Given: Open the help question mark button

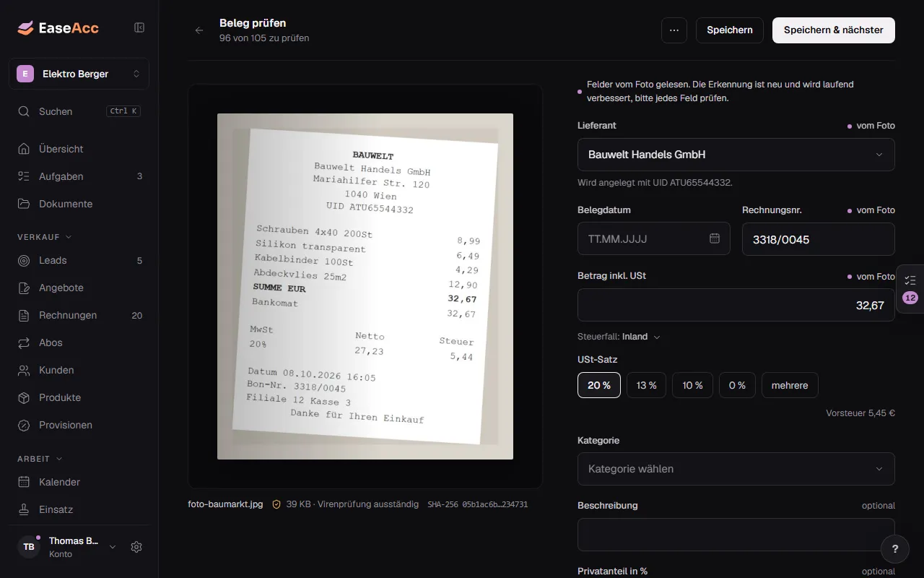Looking at the screenshot, I should [895, 549].
